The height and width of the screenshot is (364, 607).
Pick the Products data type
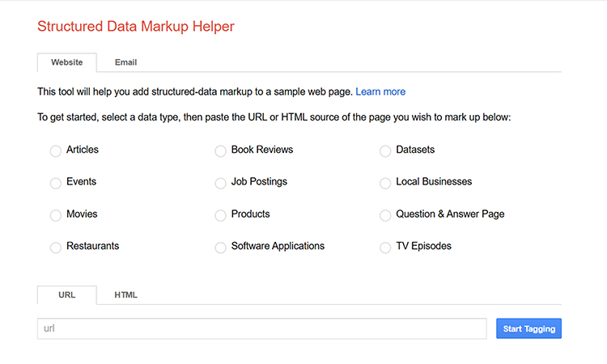(220, 216)
